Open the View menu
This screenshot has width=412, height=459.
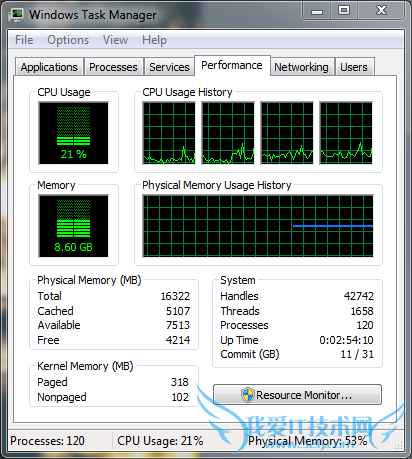[x=115, y=40]
